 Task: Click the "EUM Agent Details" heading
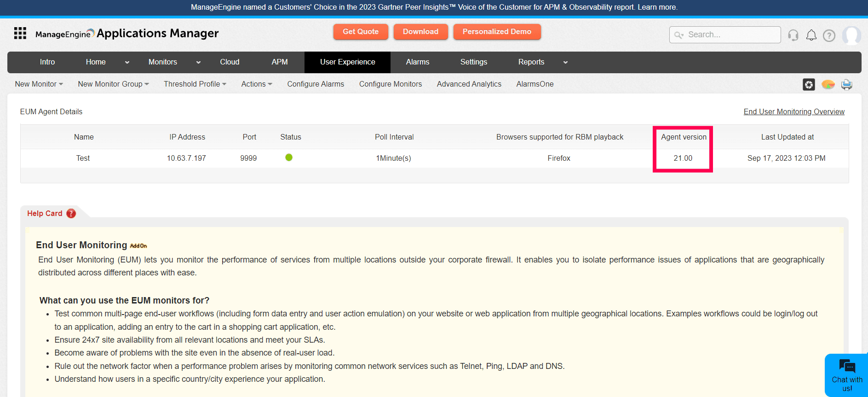coord(51,111)
